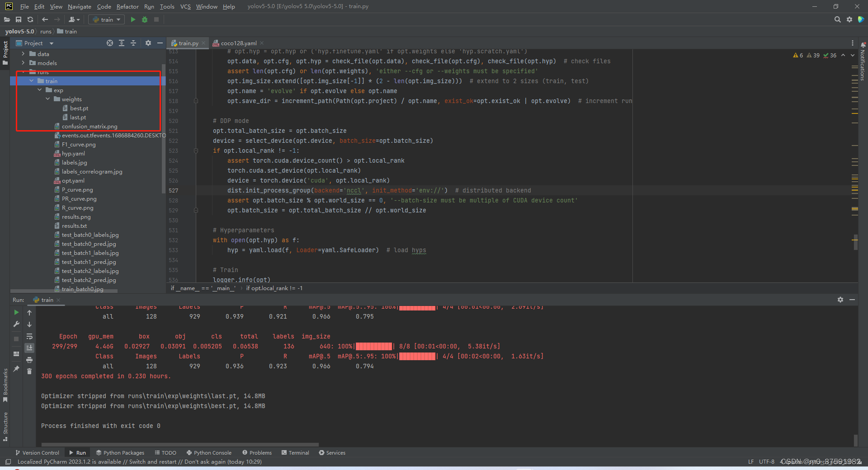The width and height of the screenshot is (868, 470).
Task: Select best.pt in project tree
Action: tap(79, 108)
